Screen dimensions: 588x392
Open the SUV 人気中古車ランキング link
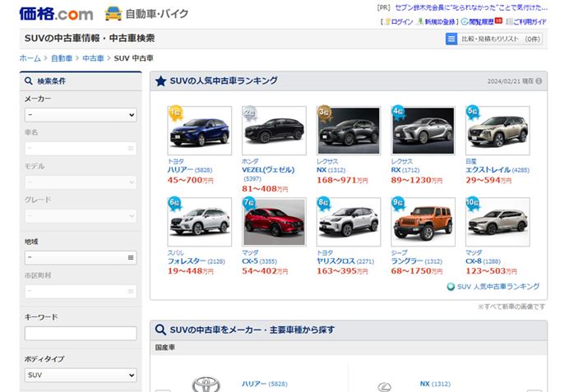498,287
